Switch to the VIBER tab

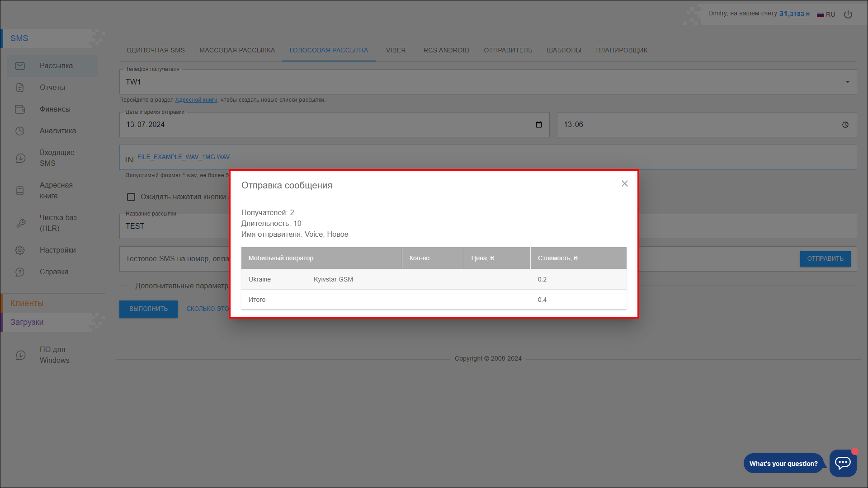click(396, 50)
